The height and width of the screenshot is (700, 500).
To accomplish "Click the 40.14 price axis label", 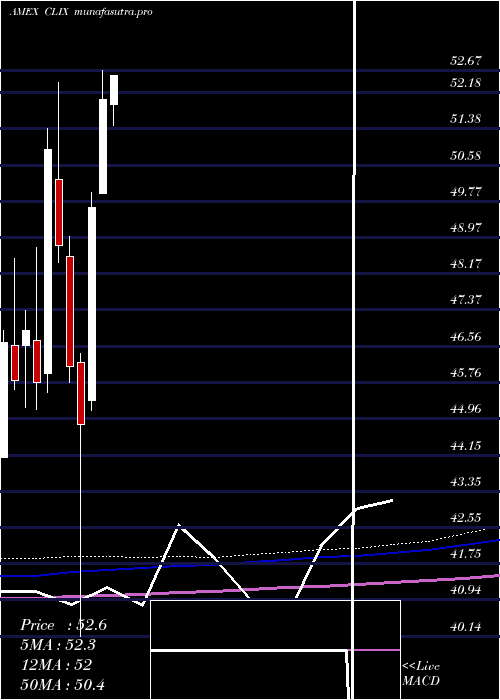I will (x=465, y=627).
